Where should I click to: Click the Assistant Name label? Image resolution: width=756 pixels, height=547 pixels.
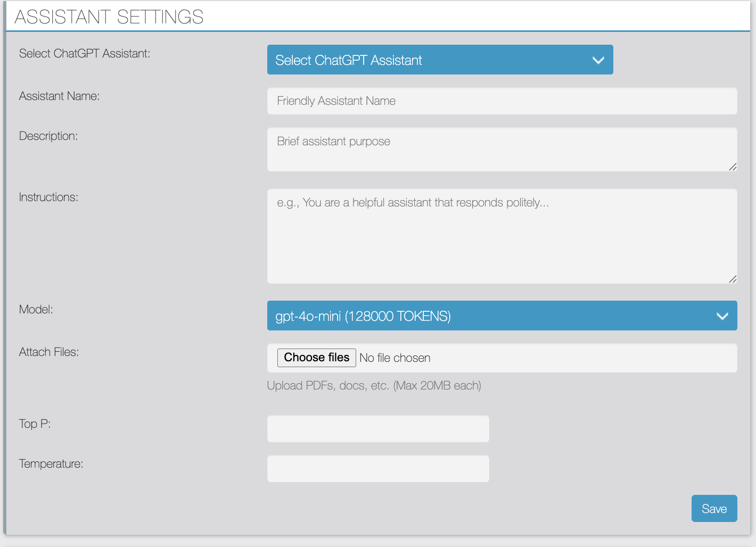[60, 96]
